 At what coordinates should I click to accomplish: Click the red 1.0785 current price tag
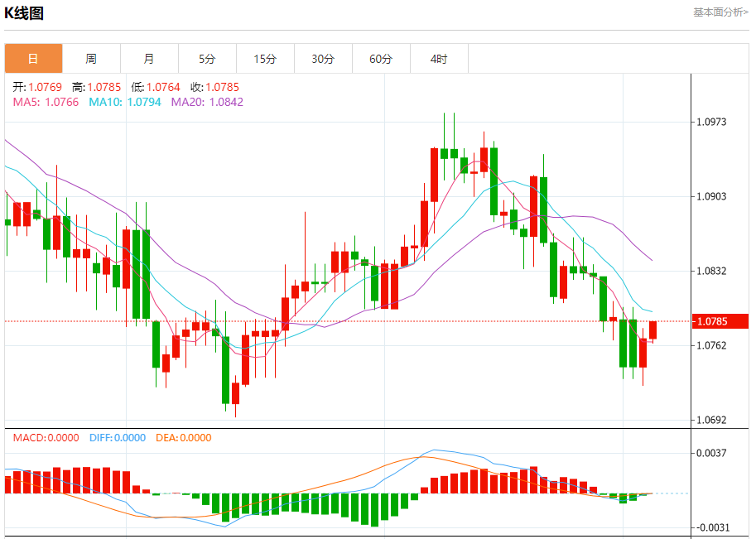720,321
